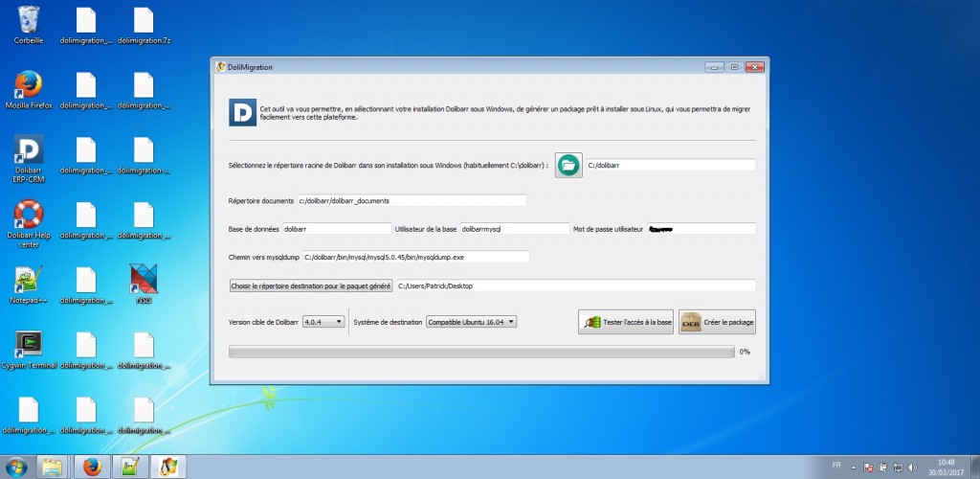Open Mozilla Firefox desktop shortcut
This screenshot has height=479, width=980.
pos(29,90)
